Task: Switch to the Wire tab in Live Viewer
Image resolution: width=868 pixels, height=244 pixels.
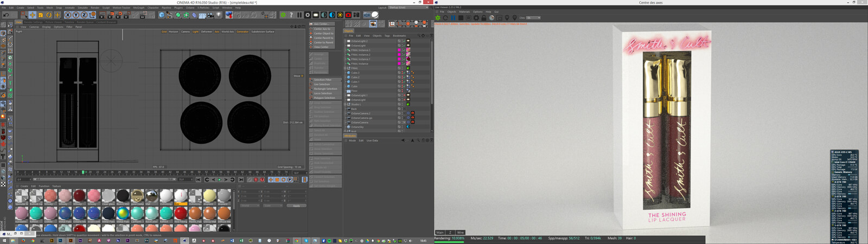Action: pyautogui.click(x=460, y=232)
